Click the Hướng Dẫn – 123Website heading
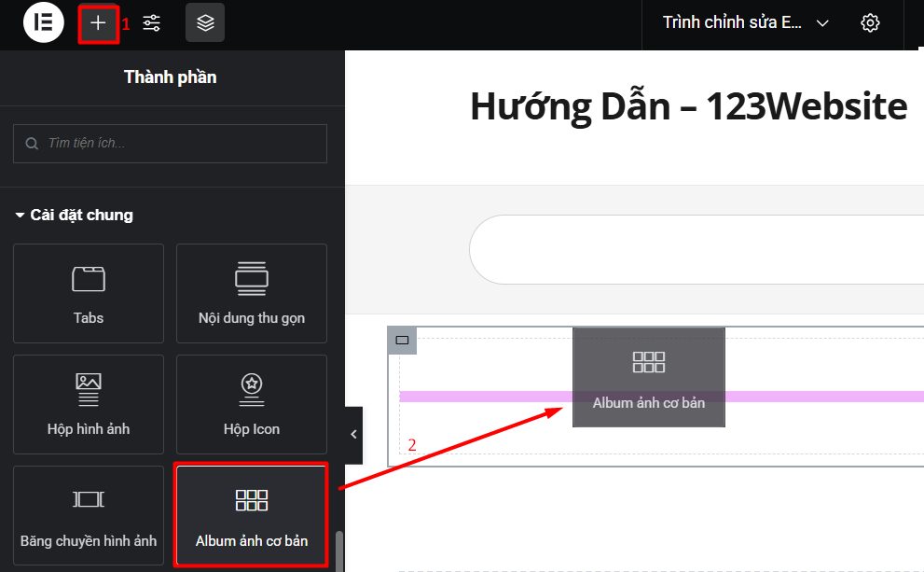Screen dimensions: 924x572 (688, 106)
